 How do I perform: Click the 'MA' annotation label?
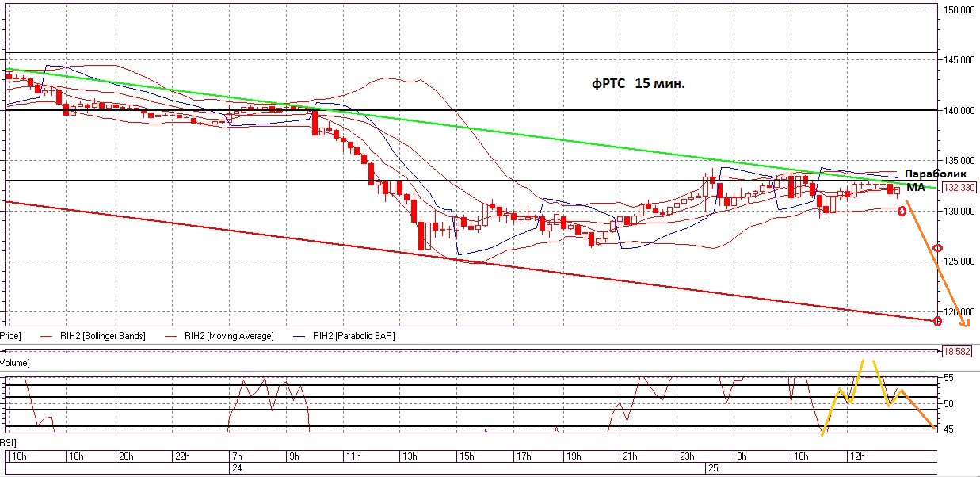click(x=916, y=187)
